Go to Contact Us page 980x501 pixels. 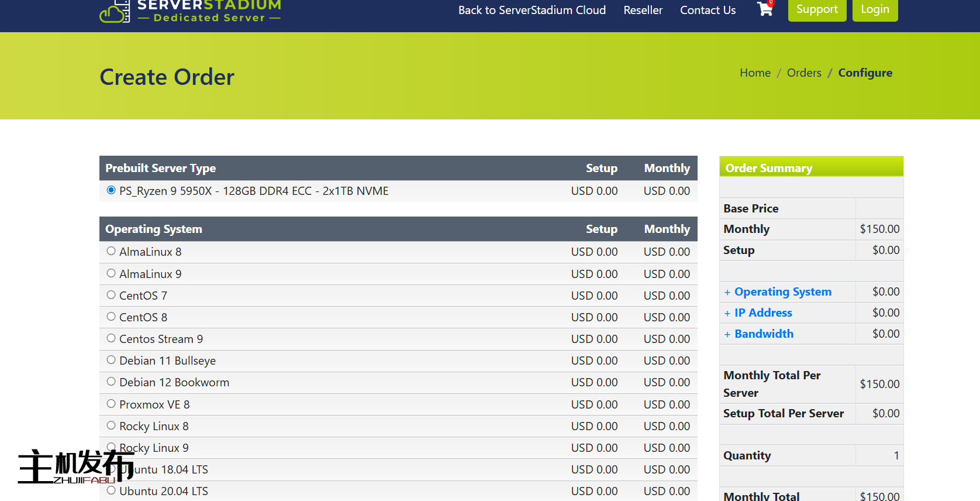click(708, 10)
